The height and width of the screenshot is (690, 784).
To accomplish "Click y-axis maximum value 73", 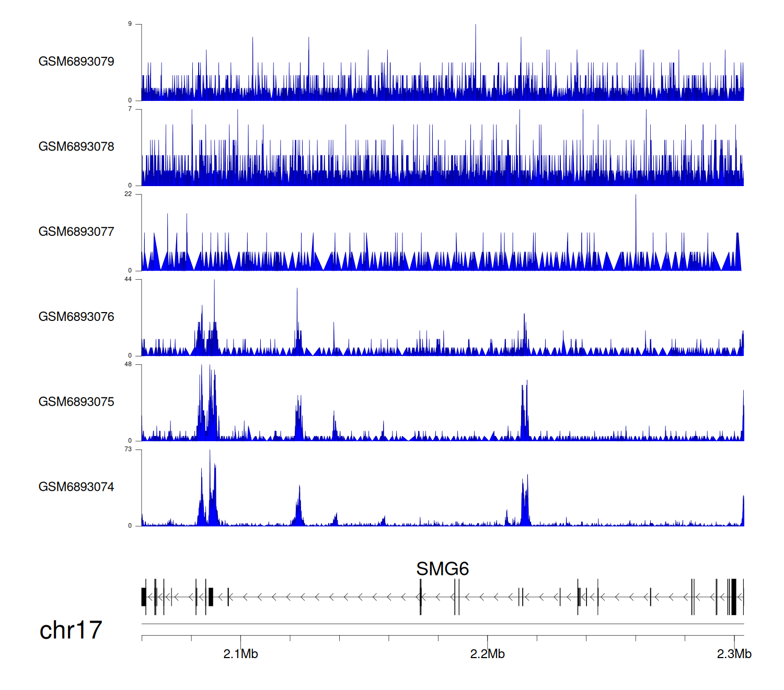I will tap(128, 449).
